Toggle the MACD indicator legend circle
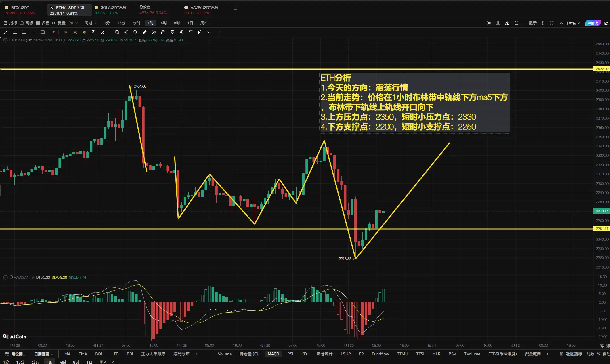 coord(5,277)
